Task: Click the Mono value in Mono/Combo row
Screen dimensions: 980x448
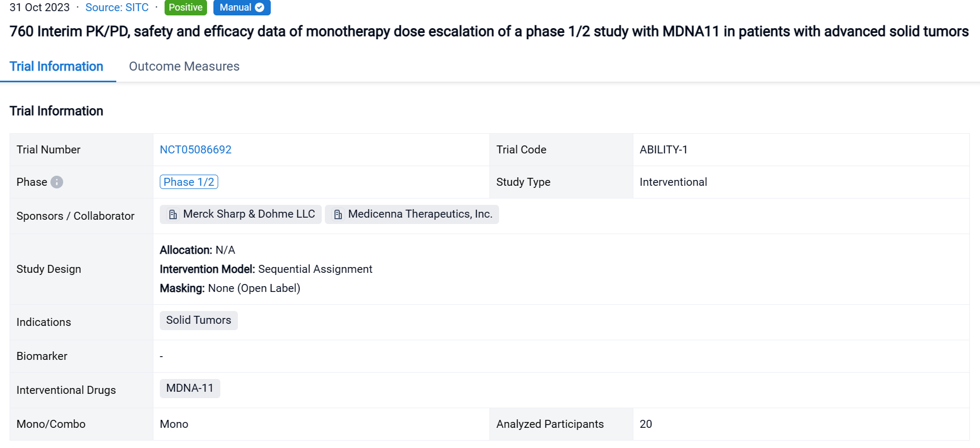Action: (174, 424)
